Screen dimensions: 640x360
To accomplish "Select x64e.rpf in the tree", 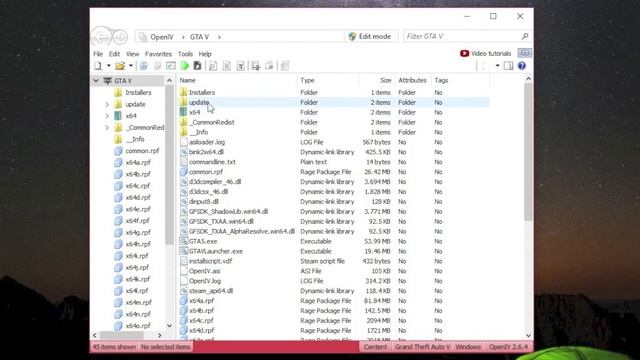I will [x=138, y=209].
